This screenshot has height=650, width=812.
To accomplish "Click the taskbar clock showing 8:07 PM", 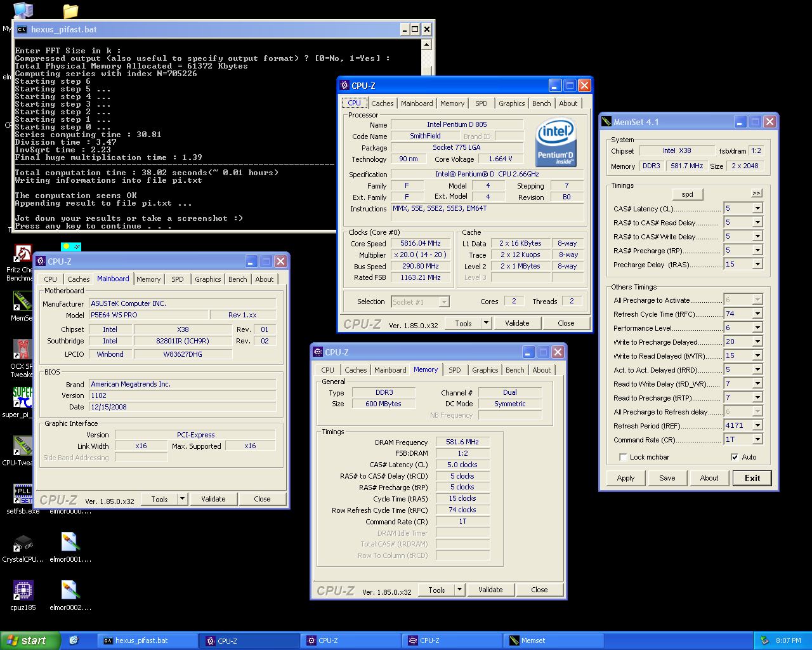I will tap(789, 640).
